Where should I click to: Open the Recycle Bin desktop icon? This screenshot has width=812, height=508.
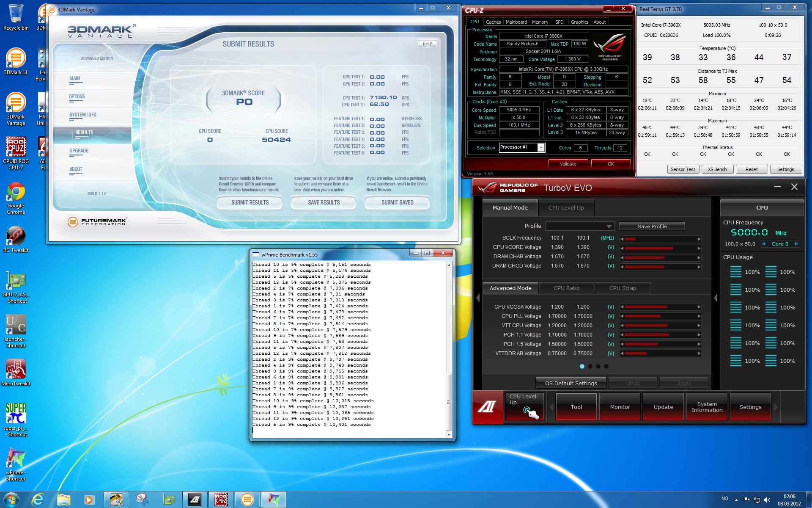coord(16,18)
